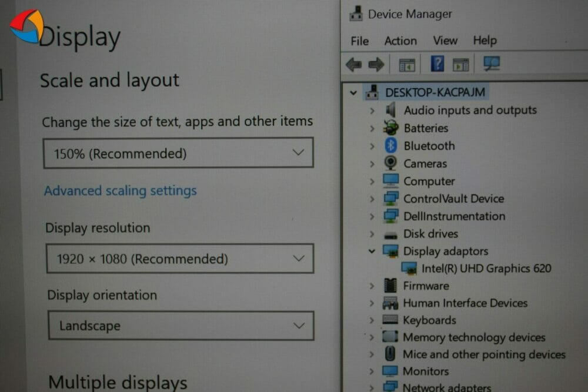Collapse the Display adaptors node
588x392 pixels.
(372, 251)
